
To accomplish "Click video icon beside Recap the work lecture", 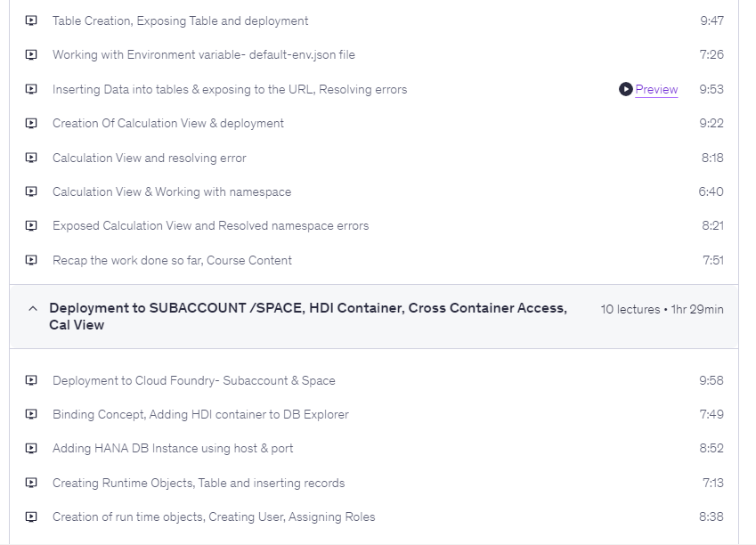I will pos(31,260).
